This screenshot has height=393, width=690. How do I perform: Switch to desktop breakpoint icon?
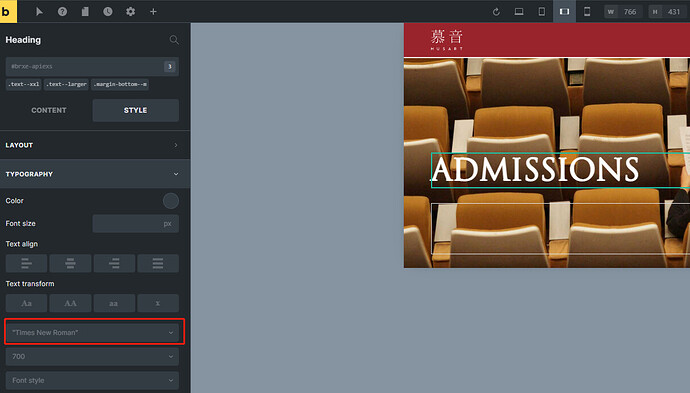(519, 12)
